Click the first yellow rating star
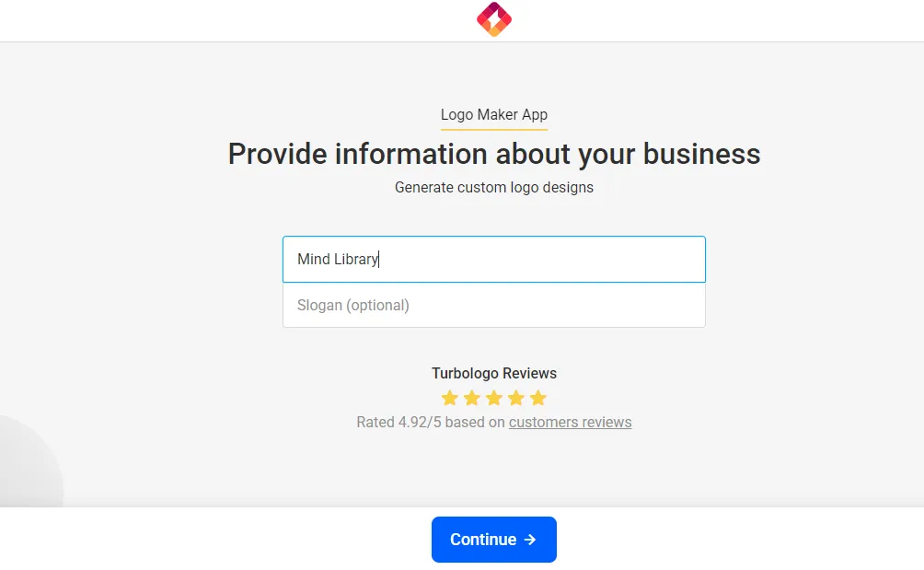The height and width of the screenshot is (570, 924). click(x=450, y=399)
